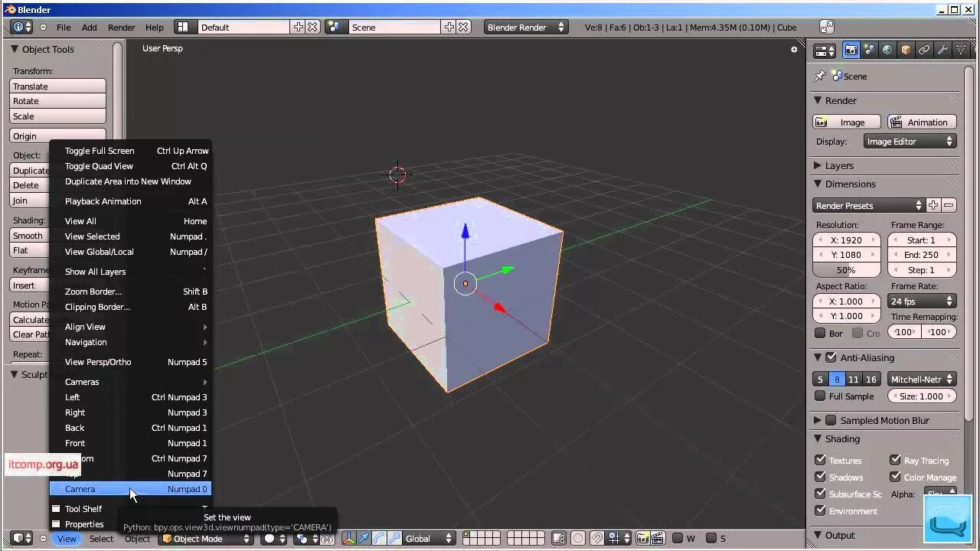
Task: Toggle the Shadows shading checkbox
Action: [x=820, y=477]
